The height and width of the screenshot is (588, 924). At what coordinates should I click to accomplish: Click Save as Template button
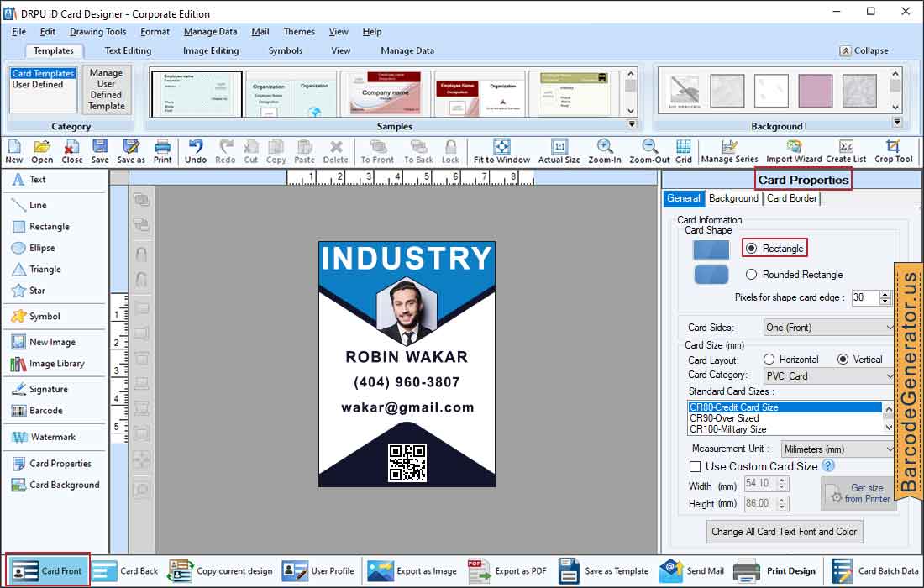[603, 571]
